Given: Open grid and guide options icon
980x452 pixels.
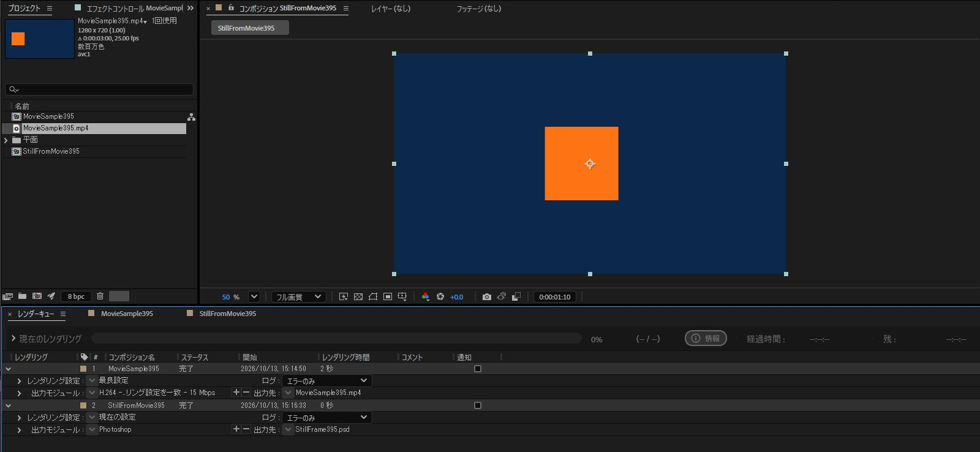Looking at the screenshot, I should click(402, 297).
